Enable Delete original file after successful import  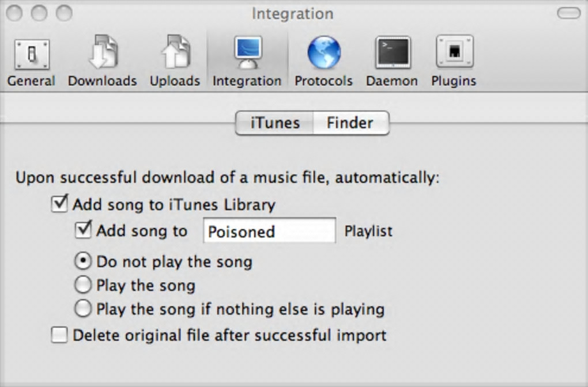(x=59, y=335)
